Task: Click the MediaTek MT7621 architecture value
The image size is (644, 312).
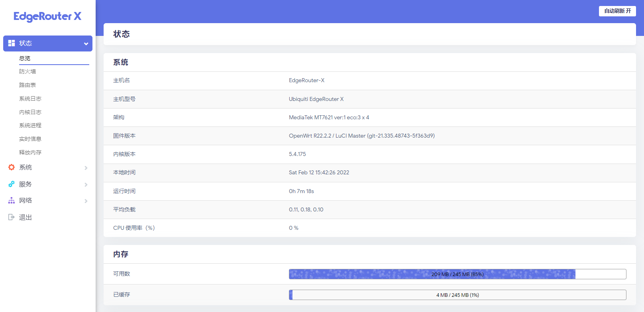Action: pos(329,117)
